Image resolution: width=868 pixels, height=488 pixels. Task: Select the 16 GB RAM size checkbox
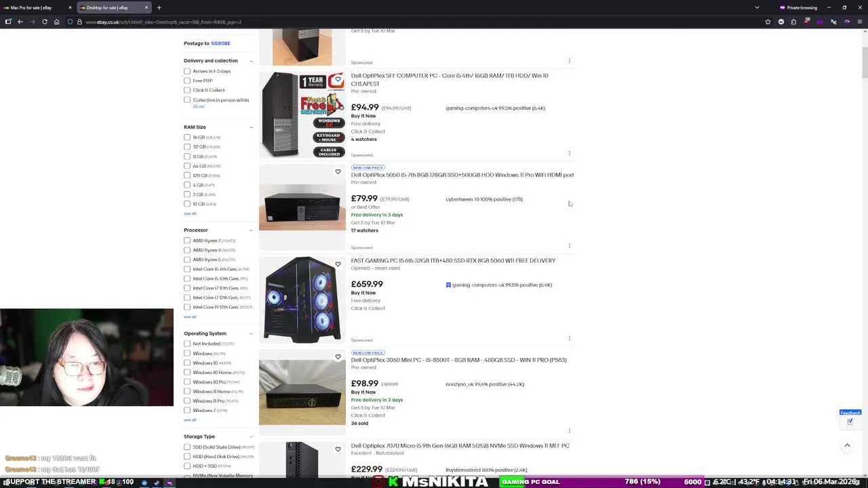[187, 138]
